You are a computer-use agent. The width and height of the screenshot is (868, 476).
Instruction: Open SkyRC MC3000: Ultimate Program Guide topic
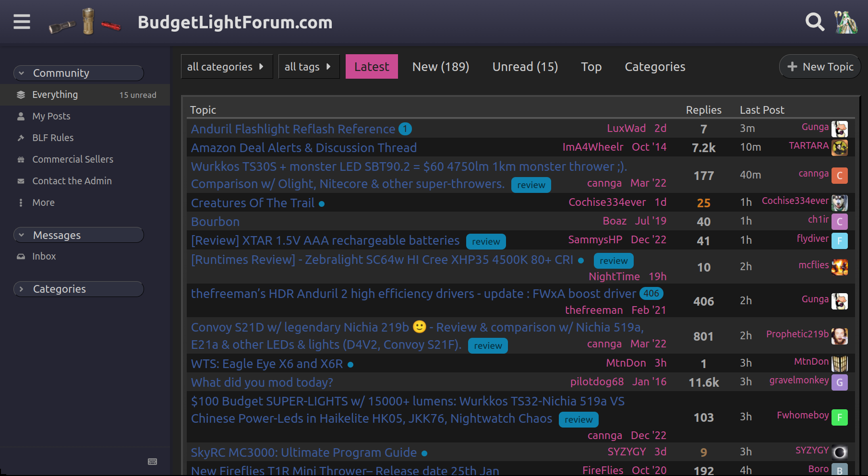(x=304, y=452)
